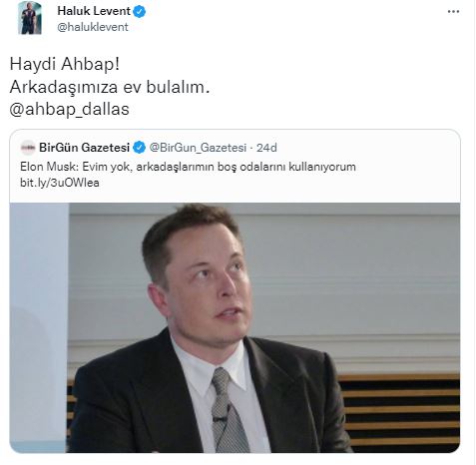The image size is (476, 465).
Task: Open the 24d timestamp of quoted tweet
Action: tap(266, 148)
